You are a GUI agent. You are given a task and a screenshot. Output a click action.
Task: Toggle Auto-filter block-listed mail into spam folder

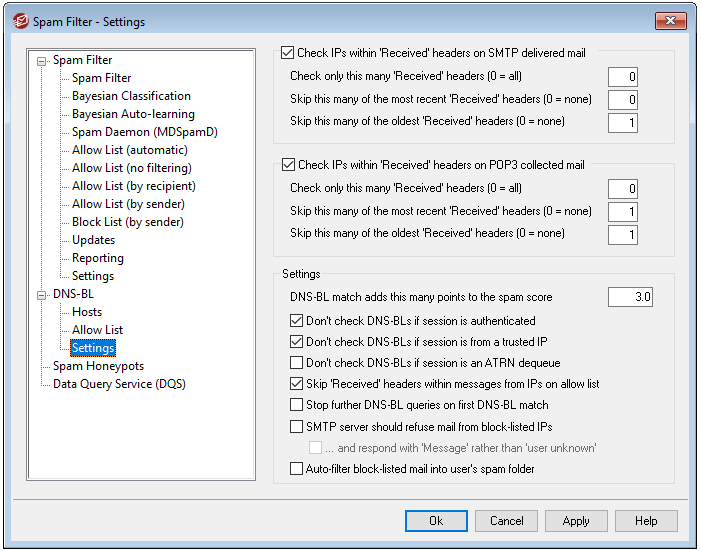(296, 469)
